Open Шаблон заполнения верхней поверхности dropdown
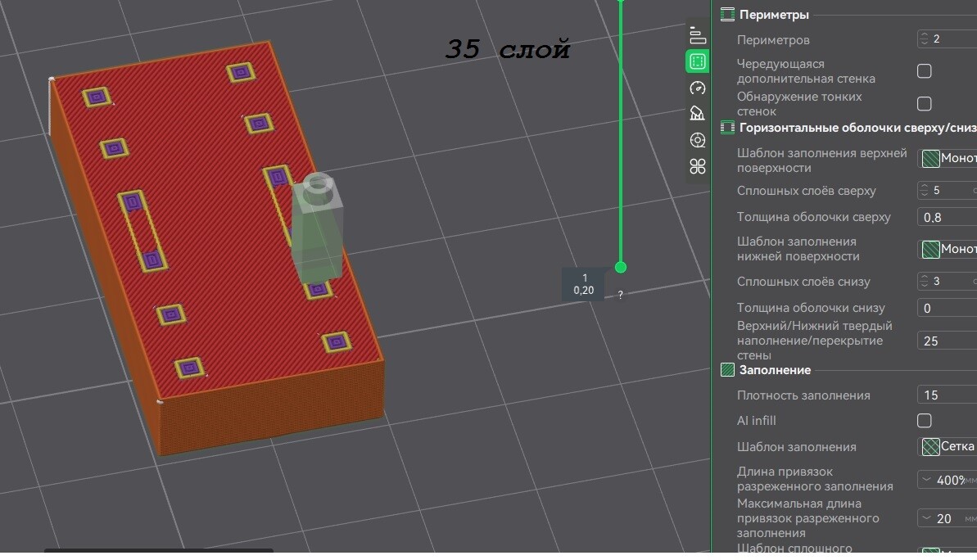Image resolution: width=977 pixels, height=560 pixels. coord(947,158)
